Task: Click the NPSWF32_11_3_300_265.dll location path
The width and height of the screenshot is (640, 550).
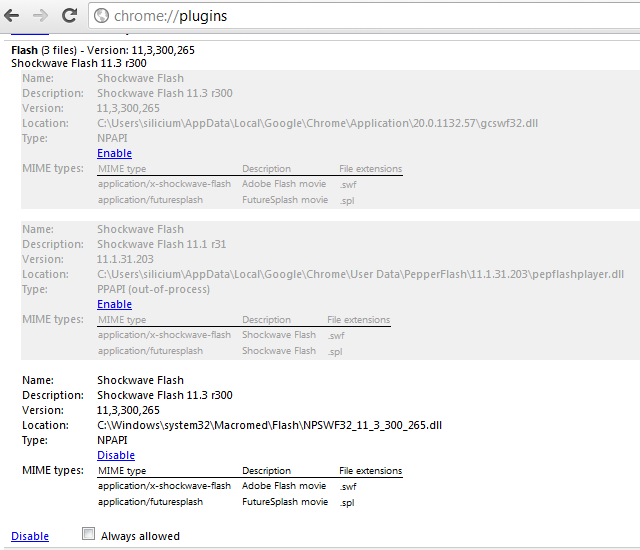Action: pyautogui.click(x=269, y=425)
